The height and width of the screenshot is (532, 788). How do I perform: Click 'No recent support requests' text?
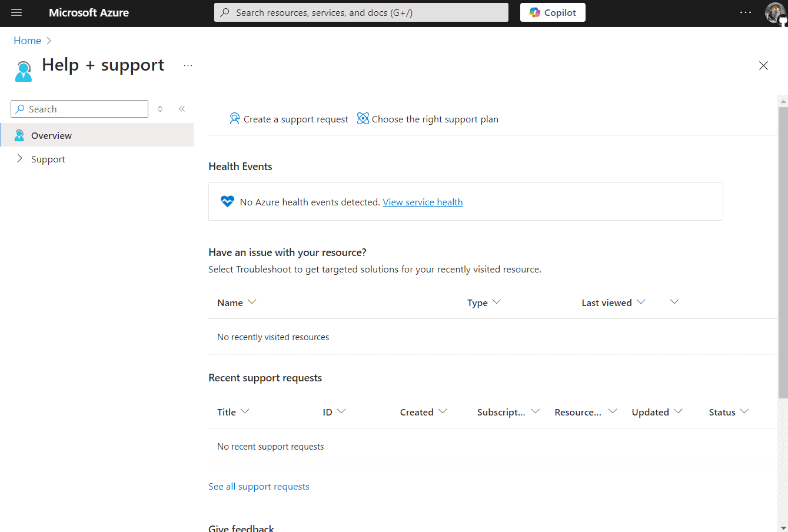coord(270,447)
